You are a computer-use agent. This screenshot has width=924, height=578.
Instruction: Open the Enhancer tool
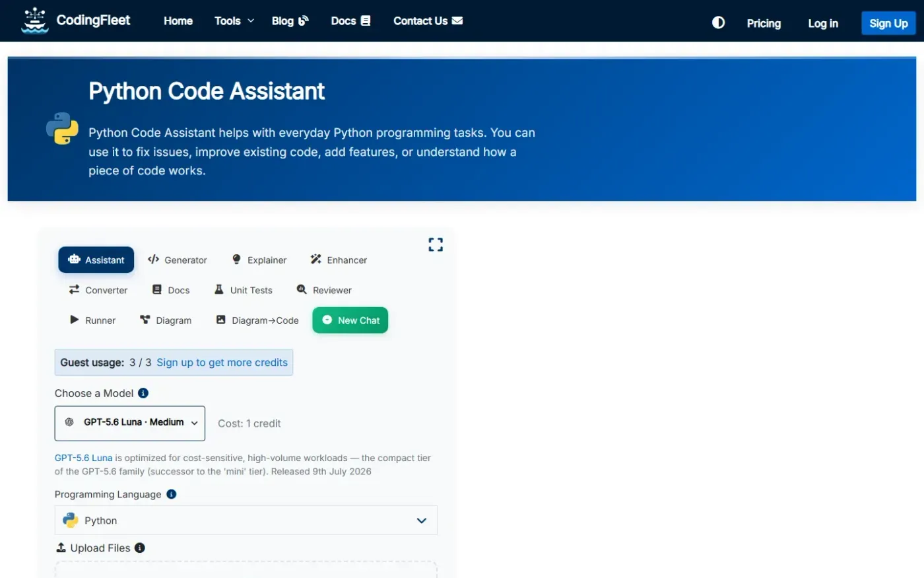pos(339,260)
